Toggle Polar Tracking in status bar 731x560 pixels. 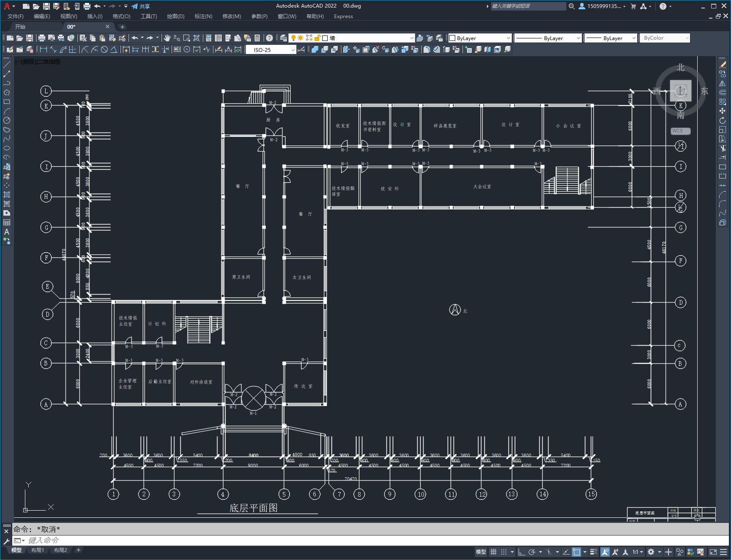pyautogui.click(x=532, y=552)
